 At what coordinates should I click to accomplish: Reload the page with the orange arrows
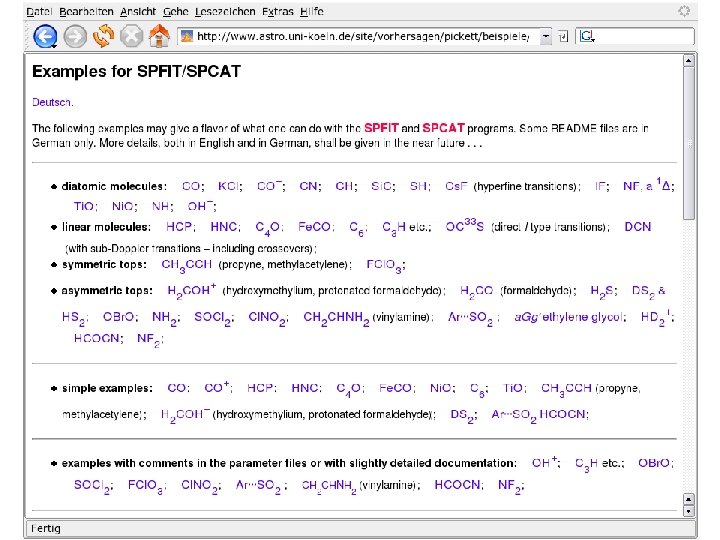coord(103,36)
